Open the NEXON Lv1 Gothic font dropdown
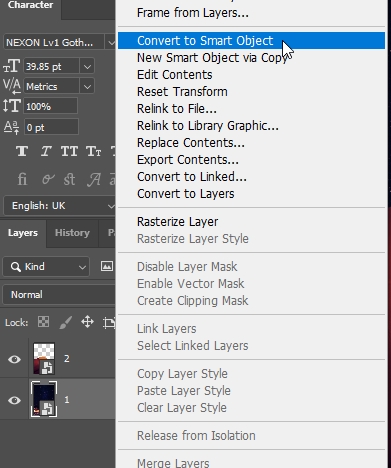Screen dimensions: 391x468 pyautogui.click(x=111, y=43)
